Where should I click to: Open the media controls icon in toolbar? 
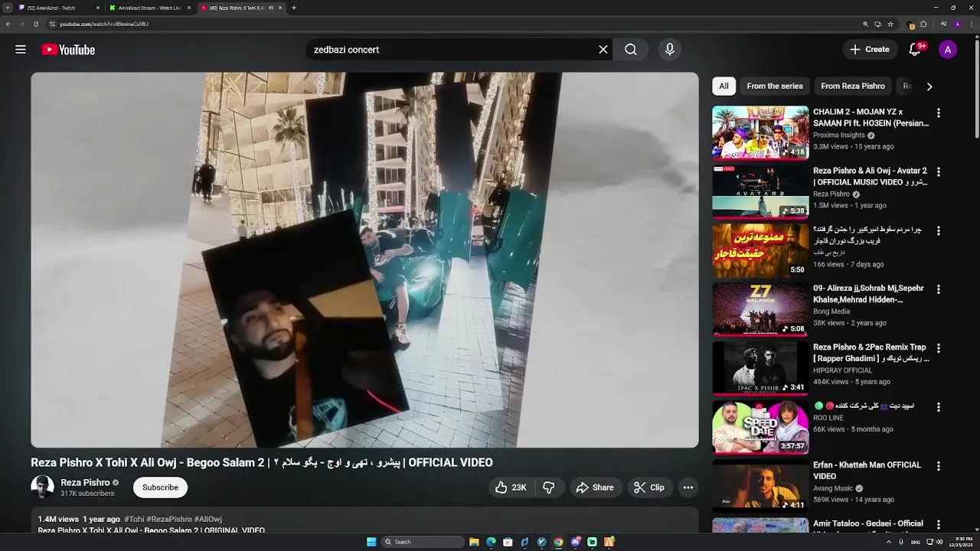943,24
